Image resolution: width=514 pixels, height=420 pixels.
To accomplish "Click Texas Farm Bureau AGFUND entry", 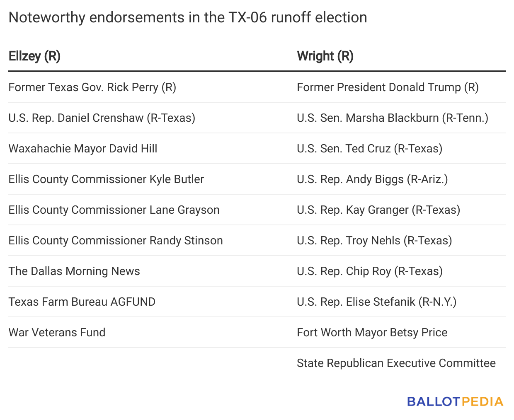I will click(x=82, y=302).
